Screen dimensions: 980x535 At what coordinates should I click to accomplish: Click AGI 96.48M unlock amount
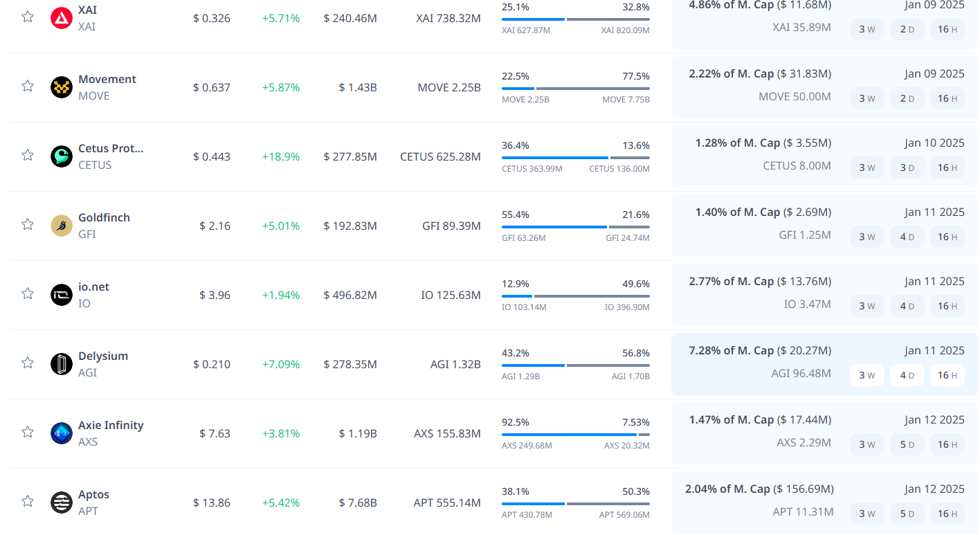pyautogui.click(x=801, y=373)
